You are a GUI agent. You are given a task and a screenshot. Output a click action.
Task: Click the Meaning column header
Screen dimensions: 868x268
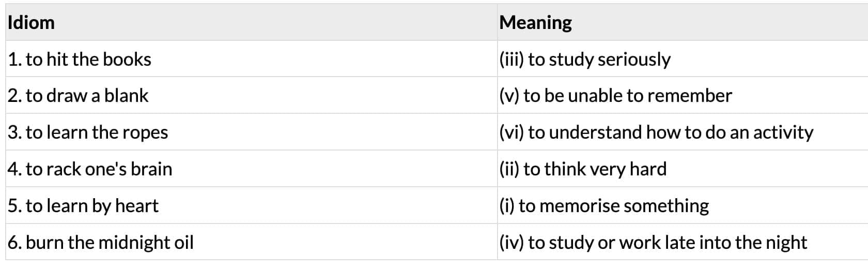pos(535,23)
